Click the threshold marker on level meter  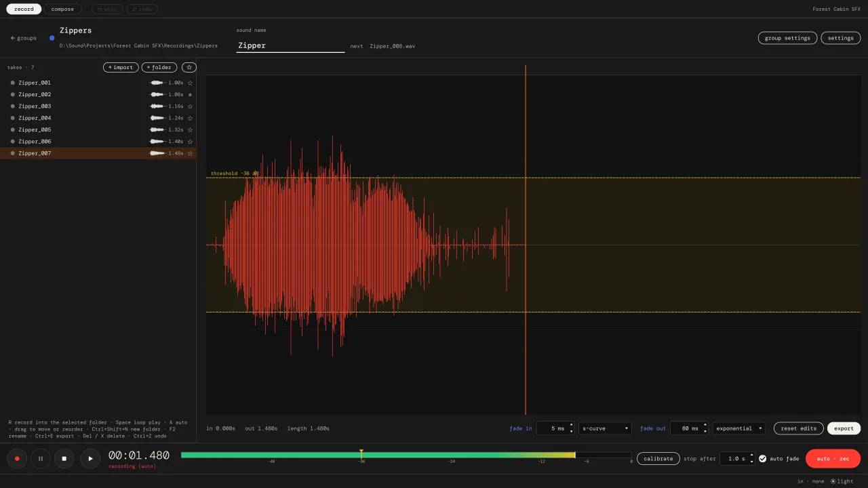[361, 454]
